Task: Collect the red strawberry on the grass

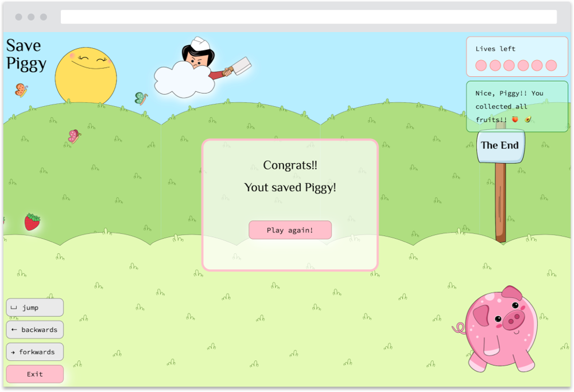Action: click(x=32, y=222)
